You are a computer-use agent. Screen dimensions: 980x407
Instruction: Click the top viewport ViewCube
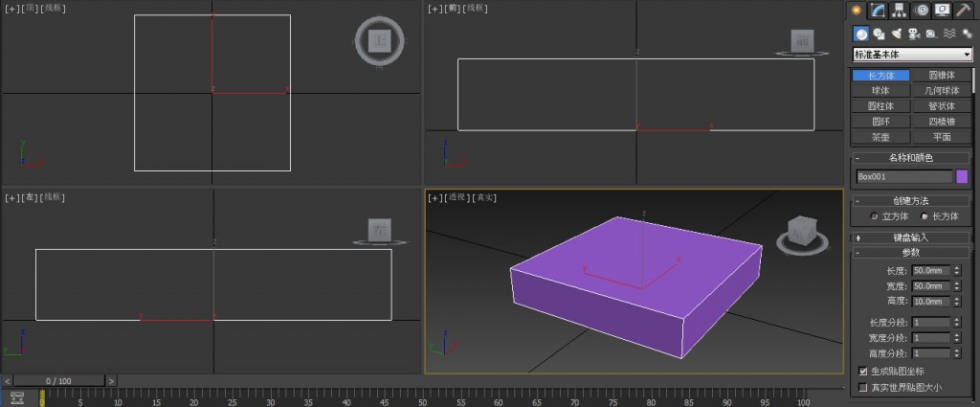380,41
